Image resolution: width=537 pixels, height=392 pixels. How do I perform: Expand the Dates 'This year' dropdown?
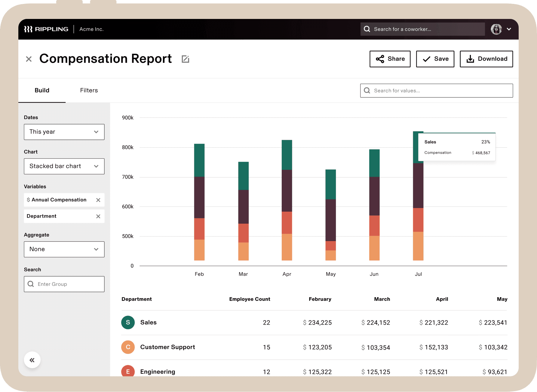point(64,132)
